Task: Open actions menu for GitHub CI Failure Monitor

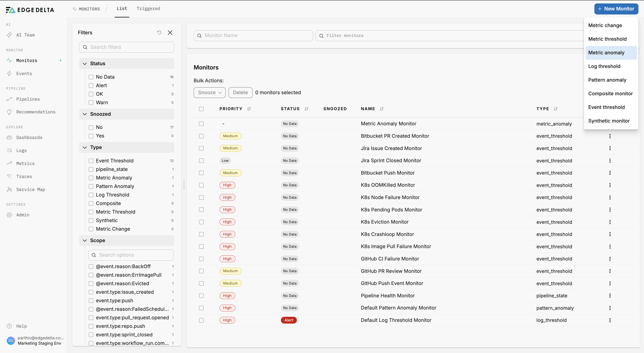Action: 610,259
